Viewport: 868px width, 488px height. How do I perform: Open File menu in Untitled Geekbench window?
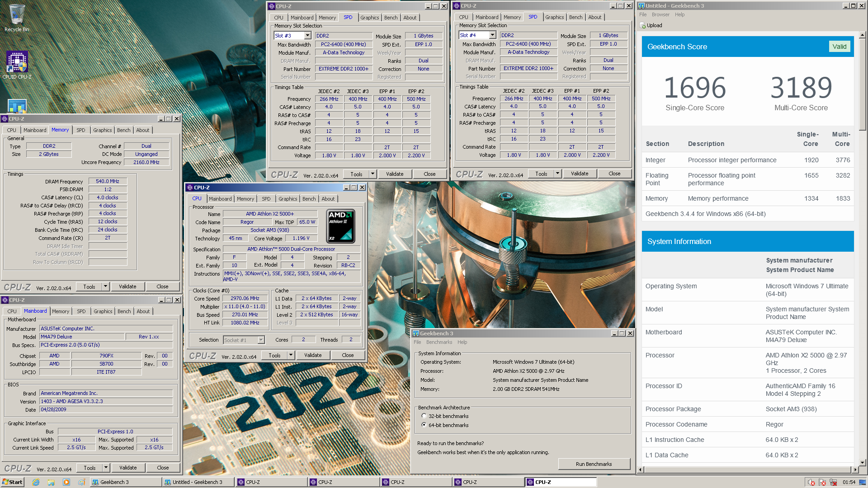[x=643, y=14]
